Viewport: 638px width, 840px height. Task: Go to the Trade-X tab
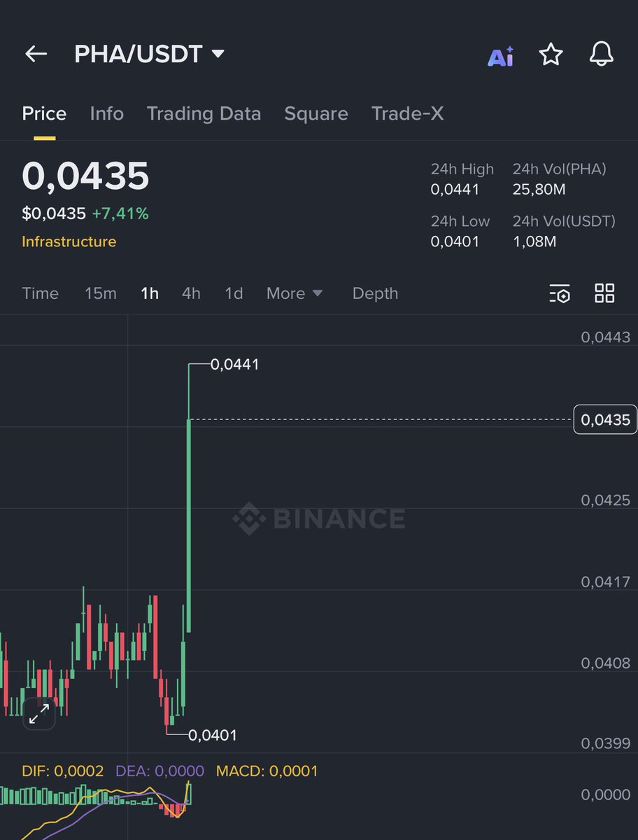point(407,113)
